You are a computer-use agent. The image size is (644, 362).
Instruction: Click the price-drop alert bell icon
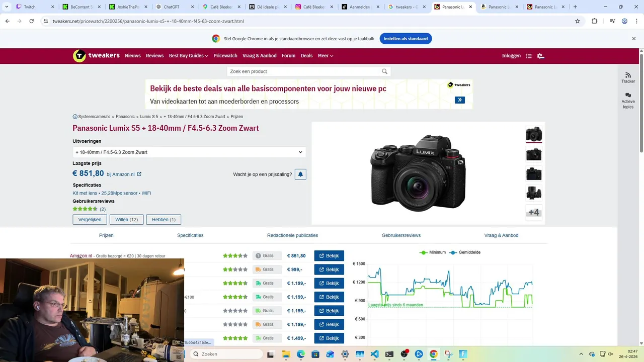click(300, 174)
